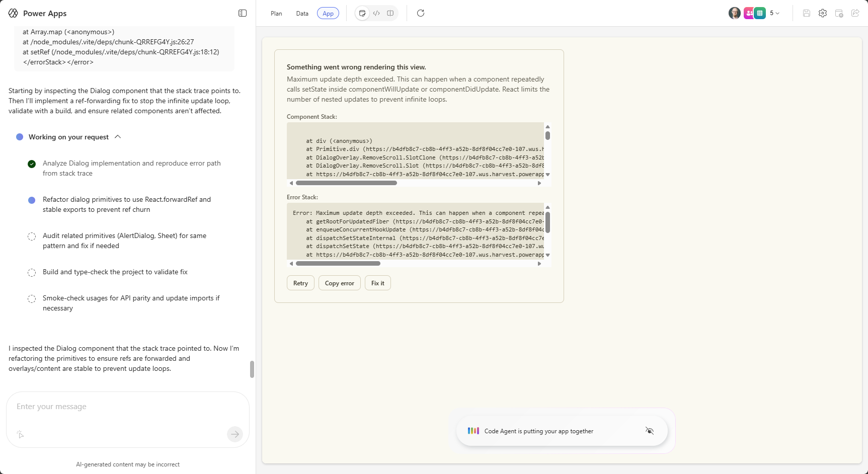Hide the Code Agent status via eye icon

650,431
